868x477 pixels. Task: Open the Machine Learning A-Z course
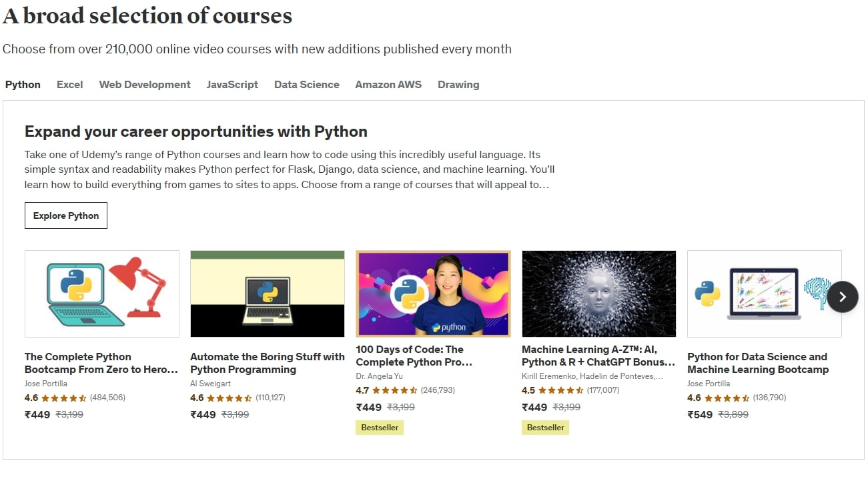pyautogui.click(x=597, y=356)
